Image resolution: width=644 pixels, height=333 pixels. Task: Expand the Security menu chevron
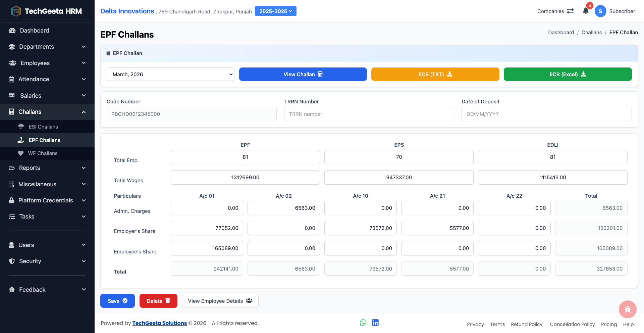click(84, 261)
